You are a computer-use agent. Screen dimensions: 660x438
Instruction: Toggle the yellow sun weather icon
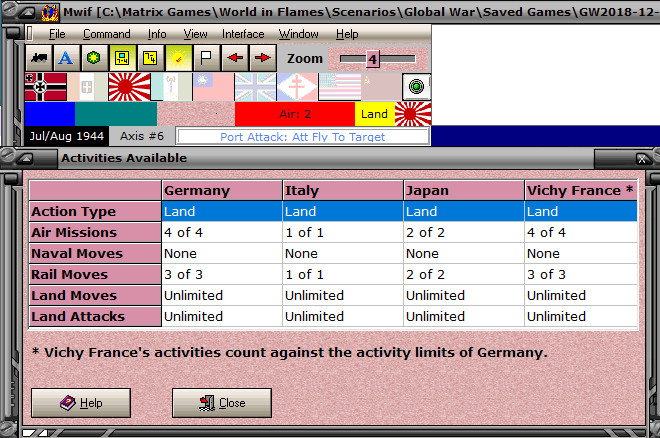pos(178,58)
